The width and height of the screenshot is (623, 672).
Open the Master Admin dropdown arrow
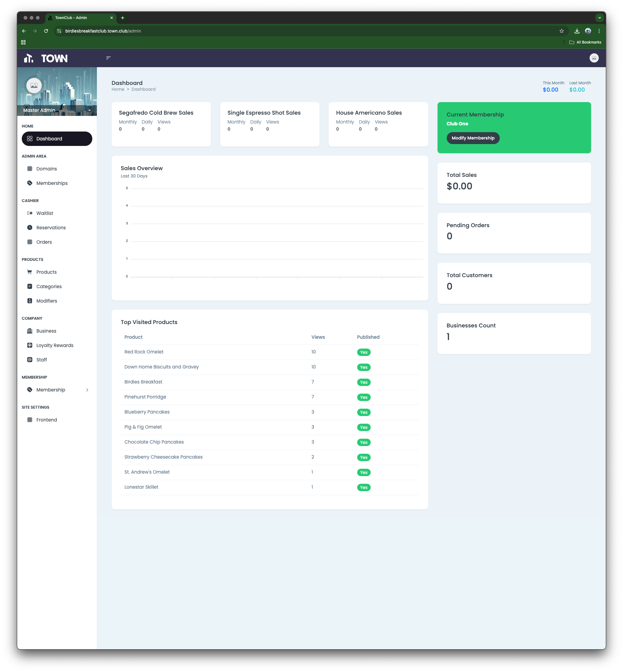coord(89,111)
